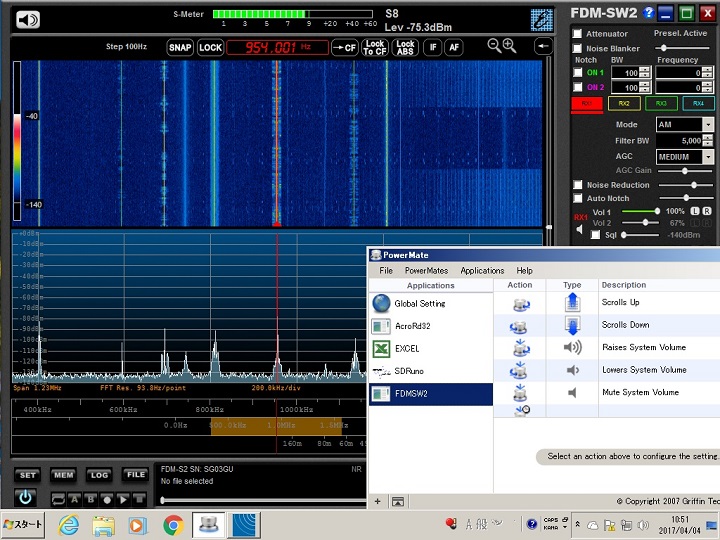
Task: Click the 954.001 frequency display
Action: (277, 47)
